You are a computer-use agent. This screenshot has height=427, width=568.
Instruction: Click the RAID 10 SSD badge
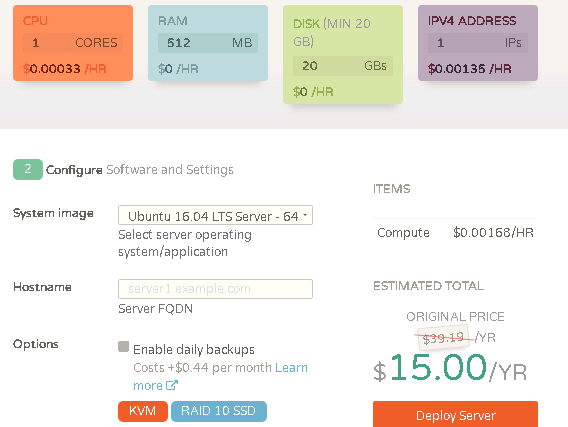(219, 411)
